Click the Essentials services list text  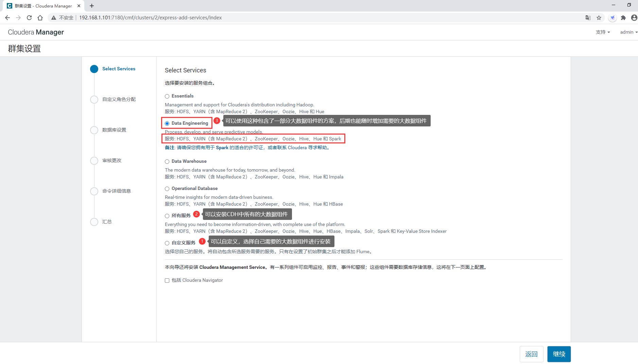244,111
